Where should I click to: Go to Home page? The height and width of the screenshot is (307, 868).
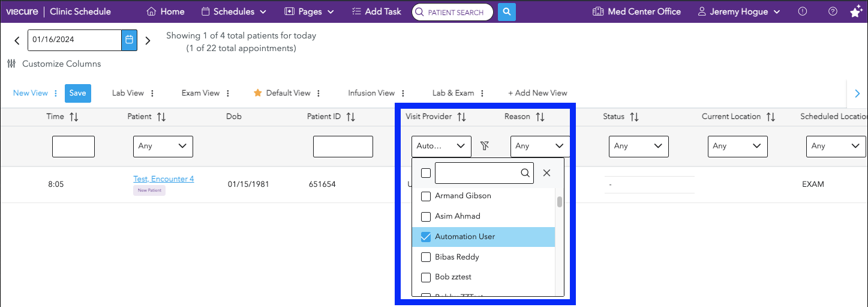166,11
